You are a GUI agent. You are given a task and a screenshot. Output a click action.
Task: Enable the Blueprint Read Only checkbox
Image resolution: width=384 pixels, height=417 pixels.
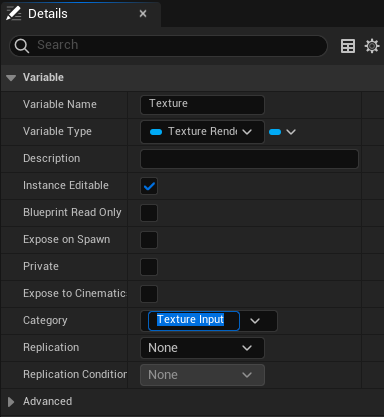[x=149, y=213]
